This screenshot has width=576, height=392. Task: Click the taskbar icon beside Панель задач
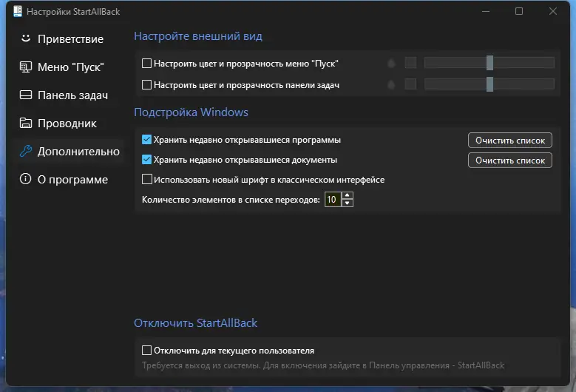tap(26, 95)
